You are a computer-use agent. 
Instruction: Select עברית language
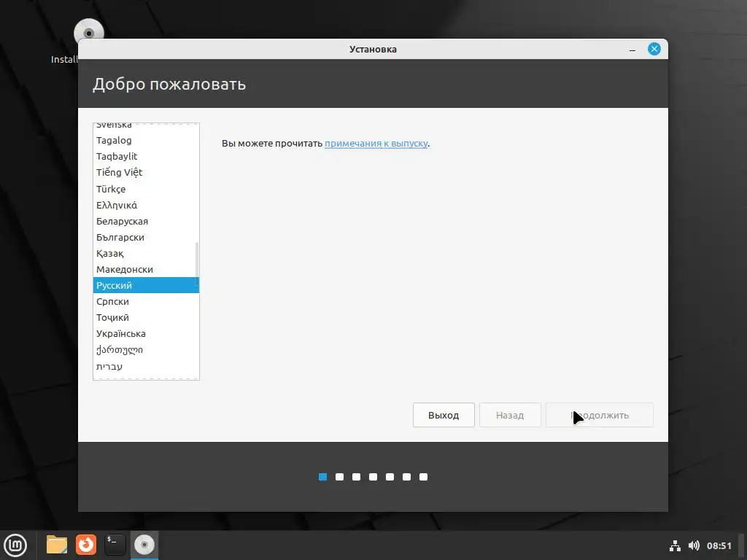click(x=146, y=367)
